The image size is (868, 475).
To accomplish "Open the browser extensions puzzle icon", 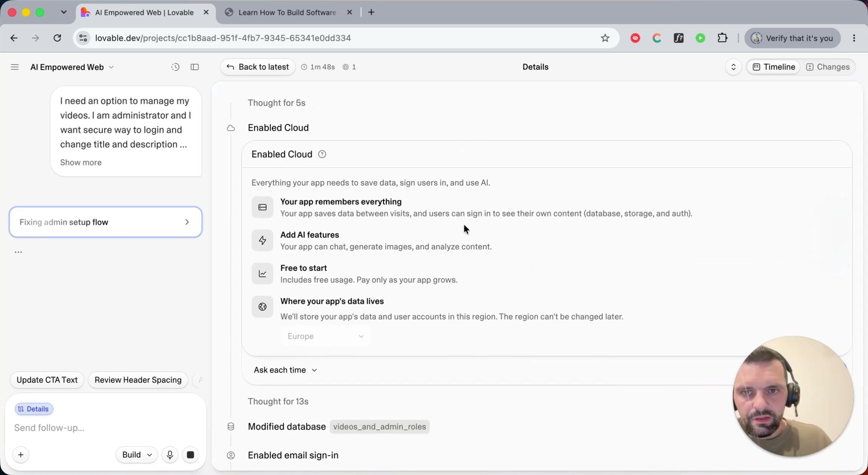I will pyautogui.click(x=722, y=38).
